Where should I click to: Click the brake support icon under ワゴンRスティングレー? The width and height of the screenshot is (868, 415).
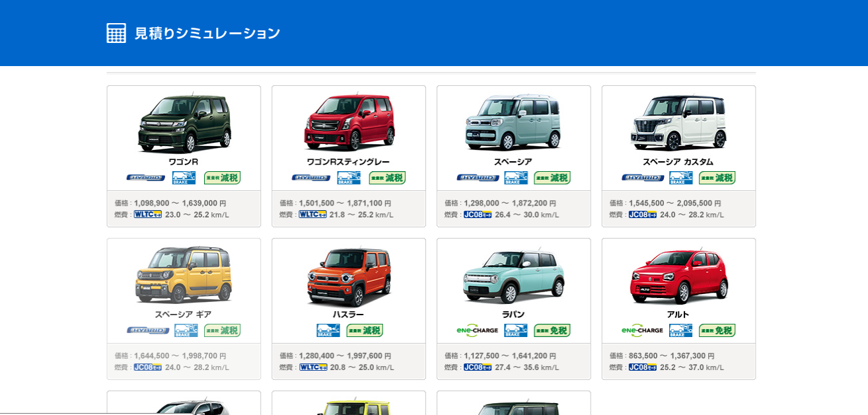(349, 178)
